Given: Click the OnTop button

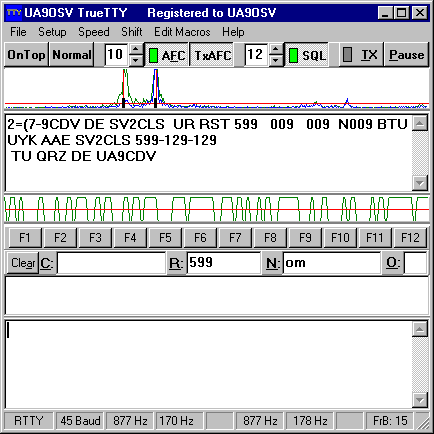Looking at the screenshot, I should (x=26, y=55).
